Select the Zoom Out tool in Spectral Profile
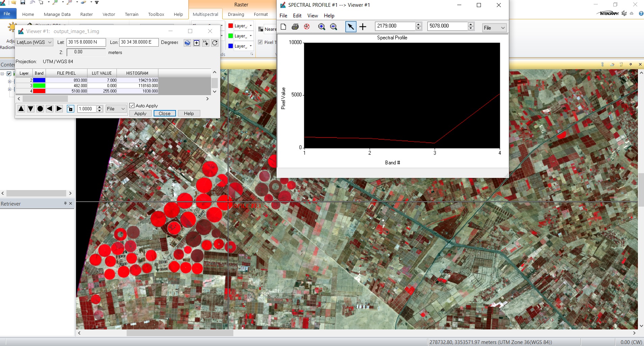644x346 pixels. point(334,27)
